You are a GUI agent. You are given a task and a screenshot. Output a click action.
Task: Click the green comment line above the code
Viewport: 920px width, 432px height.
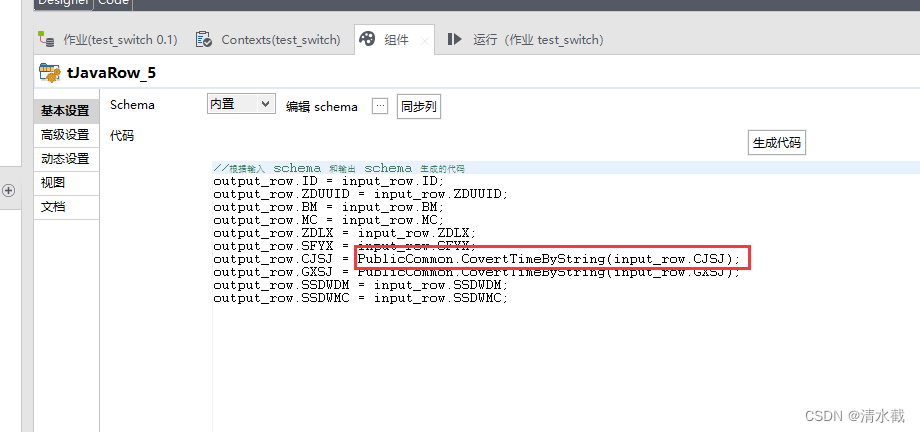[x=339, y=168]
